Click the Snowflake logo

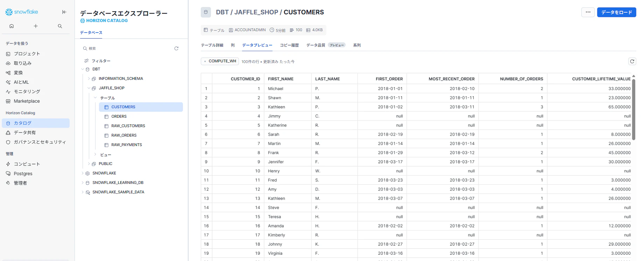click(22, 12)
